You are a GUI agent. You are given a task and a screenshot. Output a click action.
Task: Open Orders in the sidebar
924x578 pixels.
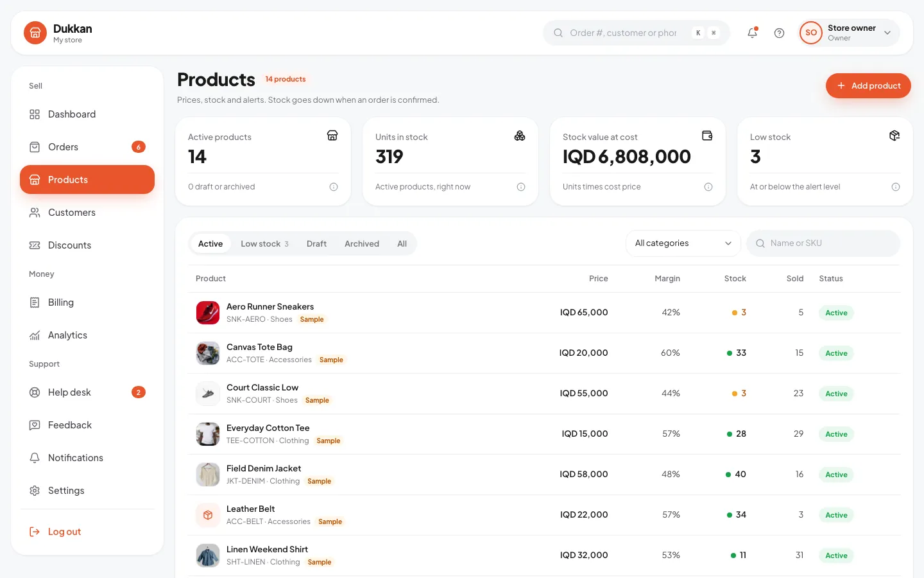coord(87,147)
